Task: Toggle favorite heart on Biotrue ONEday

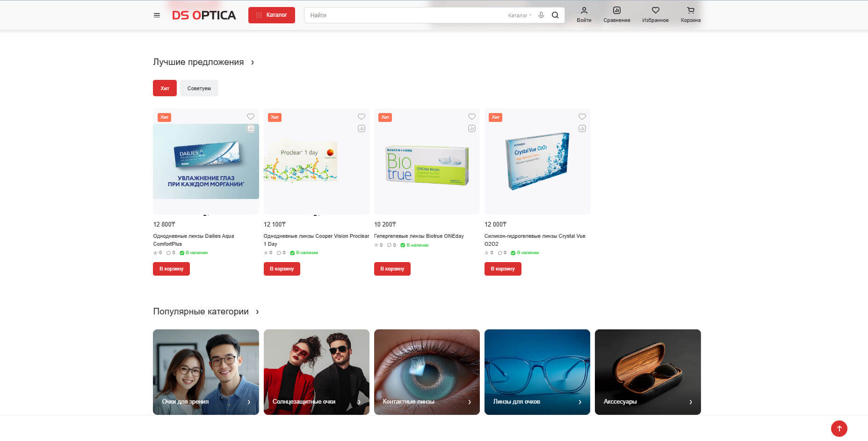Action: click(x=471, y=117)
